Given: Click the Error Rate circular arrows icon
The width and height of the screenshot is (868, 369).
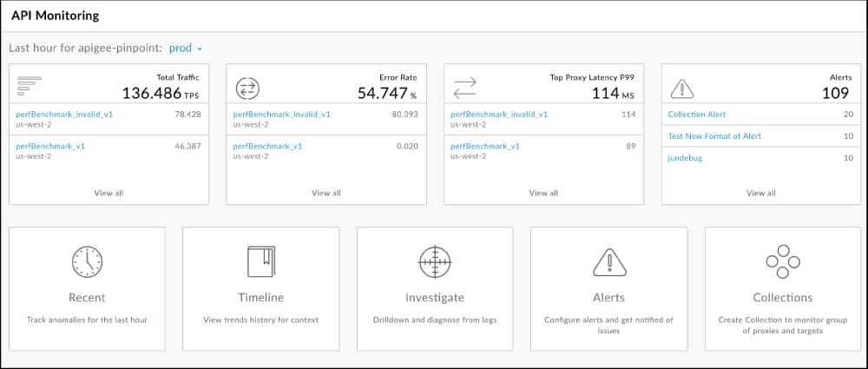Looking at the screenshot, I should 247,88.
